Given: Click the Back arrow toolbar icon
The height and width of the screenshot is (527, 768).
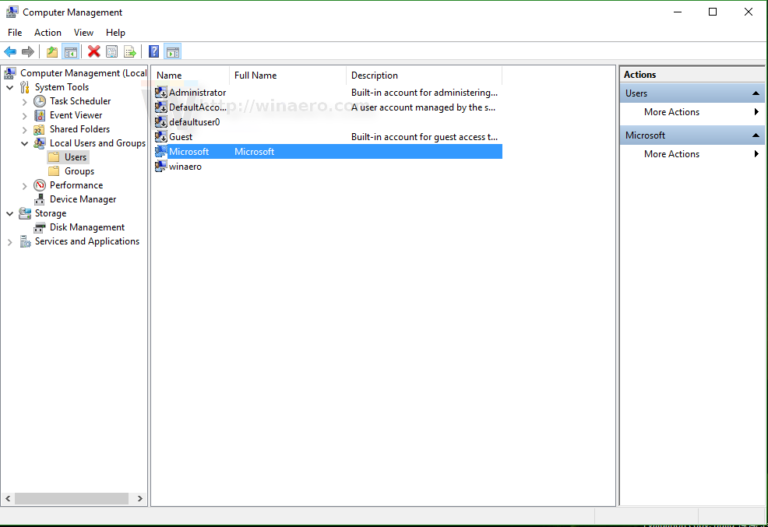Looking at the screenshot, I should coord(10,52).
